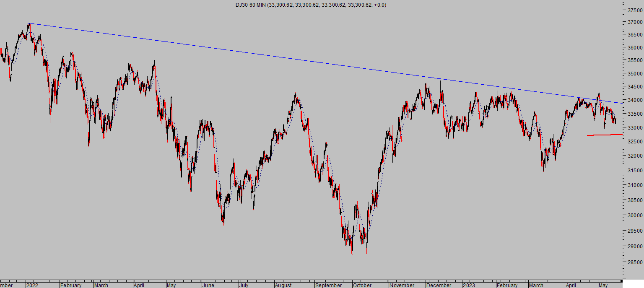
Task: Select the red horizontal support line
Action: coord(605,135)
